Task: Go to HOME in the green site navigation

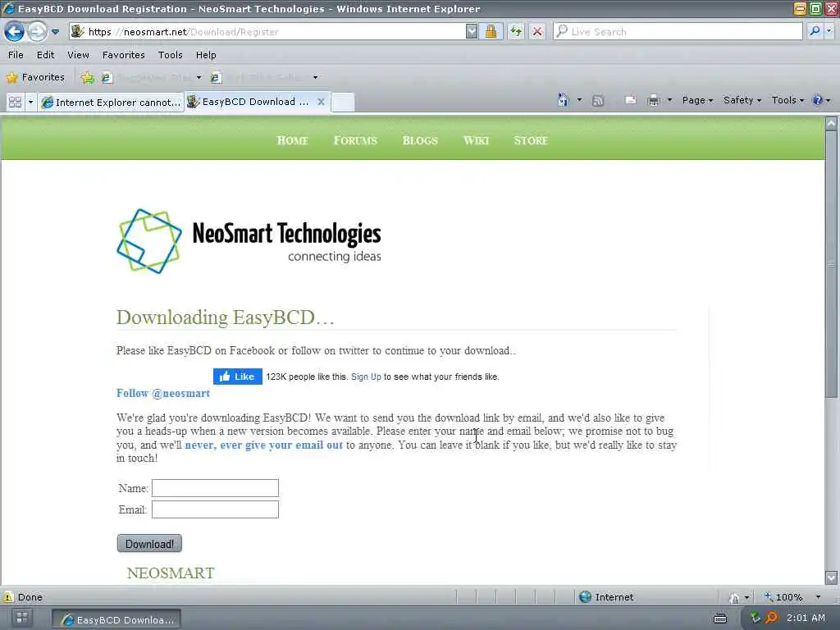Action: tap(293, 140)
